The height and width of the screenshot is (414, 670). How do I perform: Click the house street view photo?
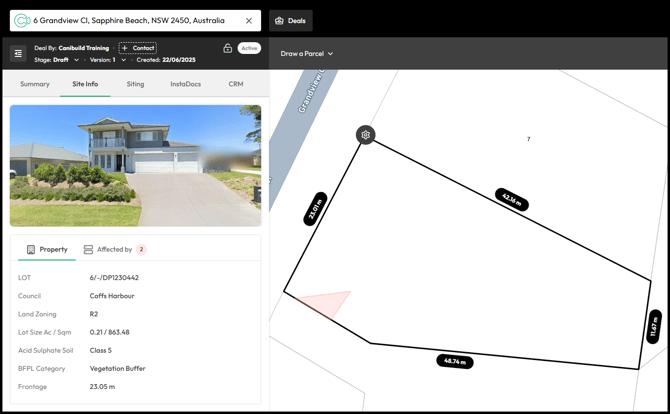coord(135,165)
